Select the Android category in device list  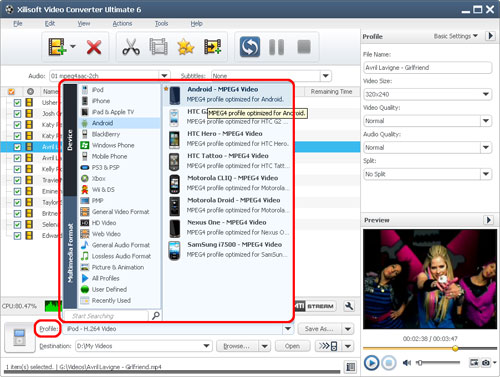tap(120, 123)
